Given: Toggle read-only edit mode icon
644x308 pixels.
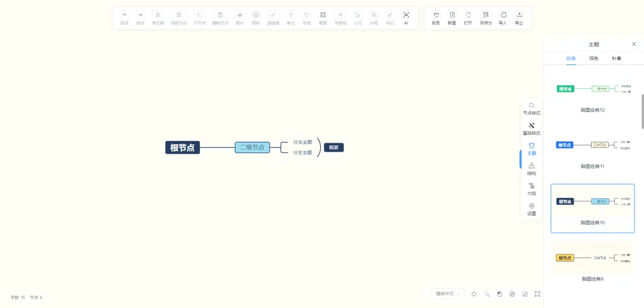Looking at the screenshot, I should [x=525, y=294].
